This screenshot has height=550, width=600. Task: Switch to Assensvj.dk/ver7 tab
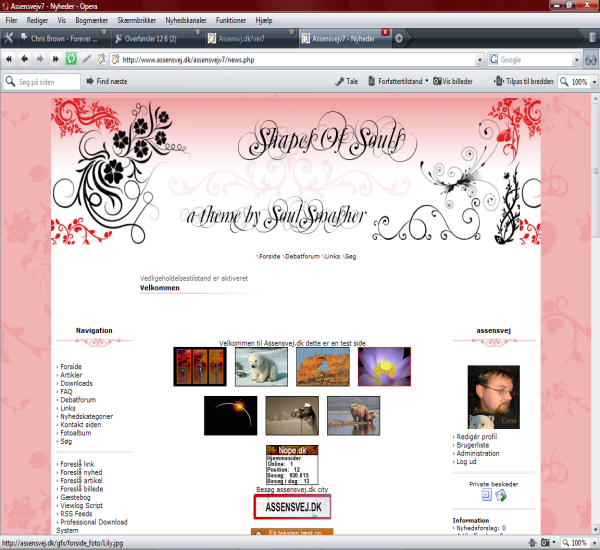point(251,38)
